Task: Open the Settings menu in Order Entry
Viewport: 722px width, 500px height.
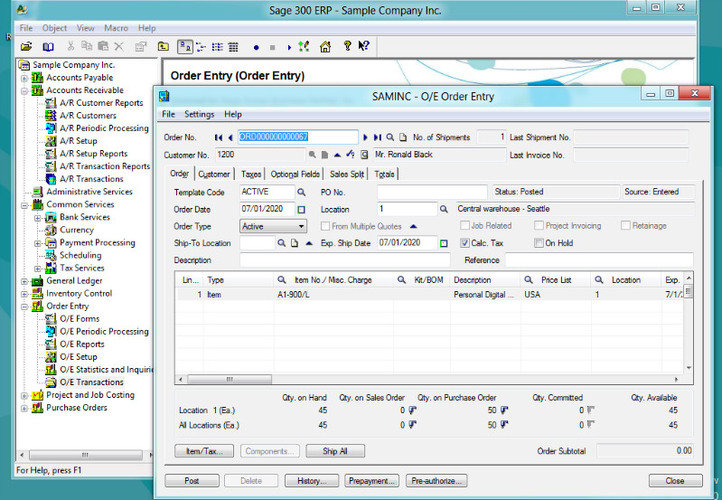Action: pyautogui.click(x=199, y=114)
